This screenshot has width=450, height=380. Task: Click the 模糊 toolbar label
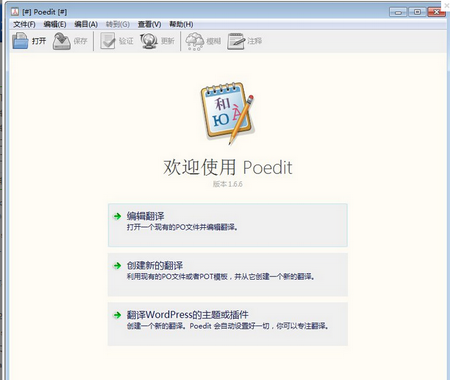(214, 41)
